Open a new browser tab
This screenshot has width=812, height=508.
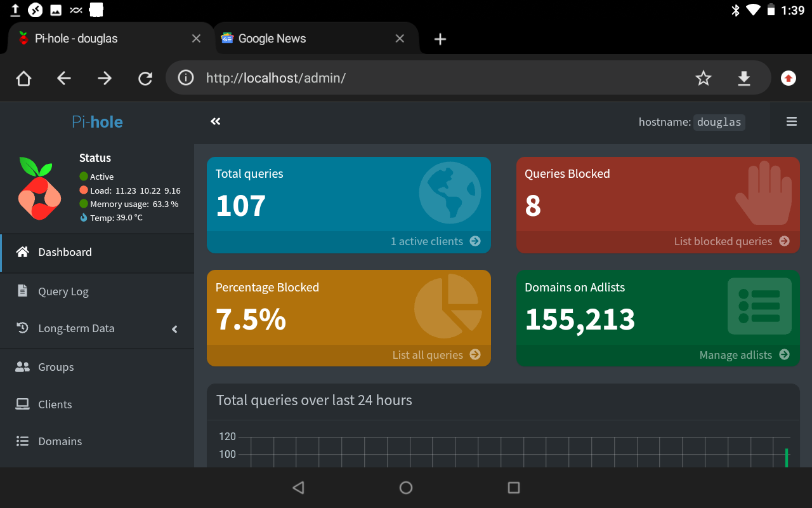tap(440, 39)
